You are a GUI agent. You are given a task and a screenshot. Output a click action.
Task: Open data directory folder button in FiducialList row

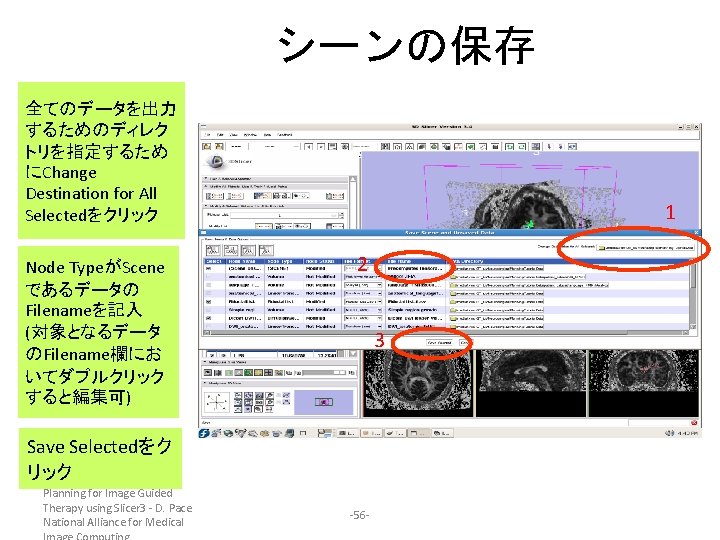497,302
